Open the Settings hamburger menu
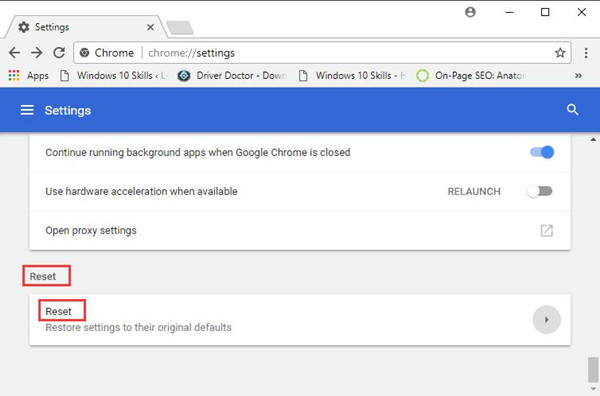The width and height of the screenshot is (600, 396). 27,110
